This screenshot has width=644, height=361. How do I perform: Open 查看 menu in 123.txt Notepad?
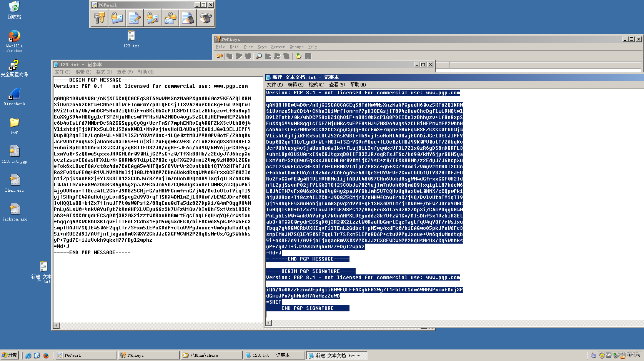coord(125,72)
